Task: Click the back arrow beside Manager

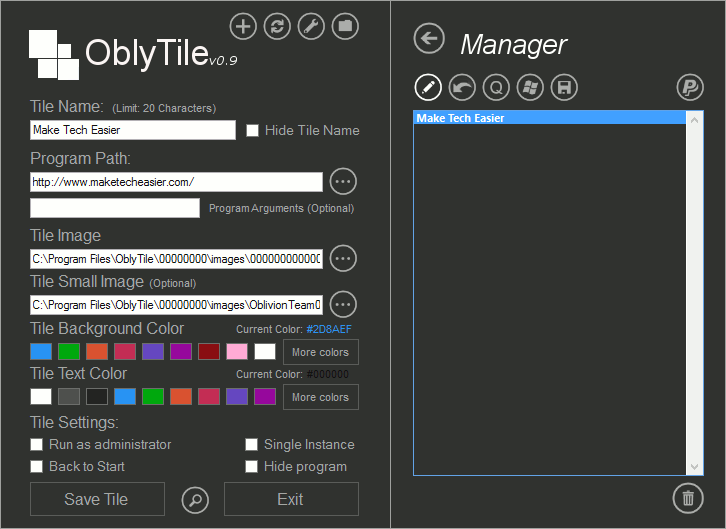Action: pyautogui.click(x=429, y=38)
